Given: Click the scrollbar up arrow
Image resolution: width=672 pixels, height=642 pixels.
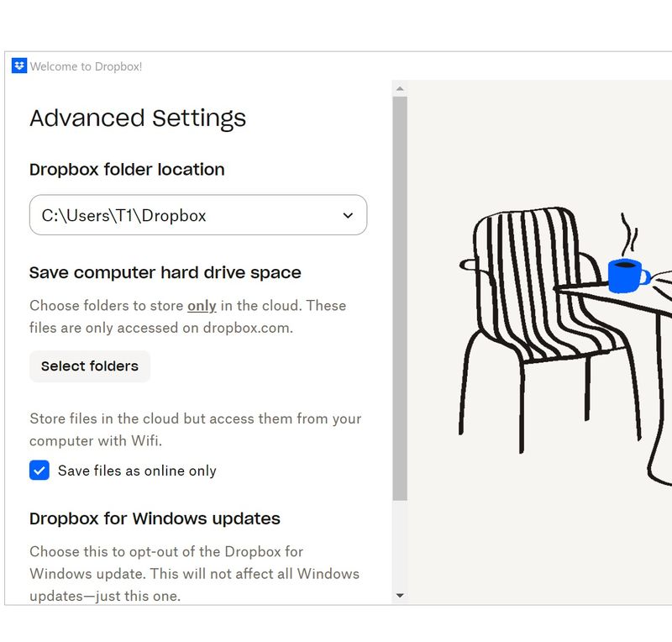Looking at the screenshot, I should click(x=400, y=89).
